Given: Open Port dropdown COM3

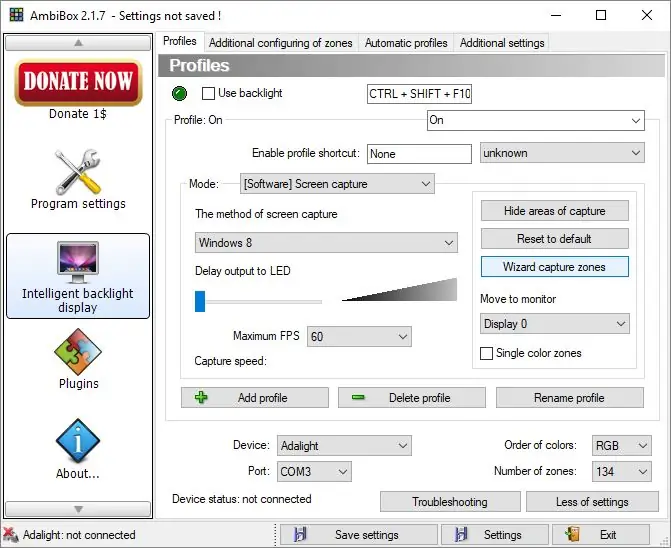Looking at the screenshot, I should [x=314, y=471].
